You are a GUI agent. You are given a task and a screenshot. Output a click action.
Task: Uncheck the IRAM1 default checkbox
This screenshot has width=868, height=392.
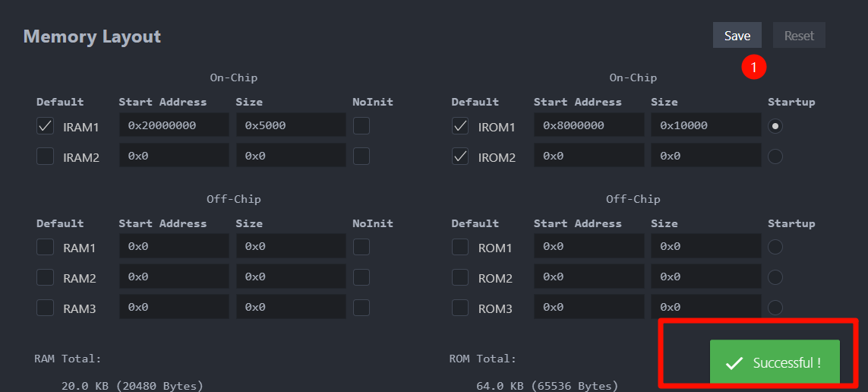(46, 126)
